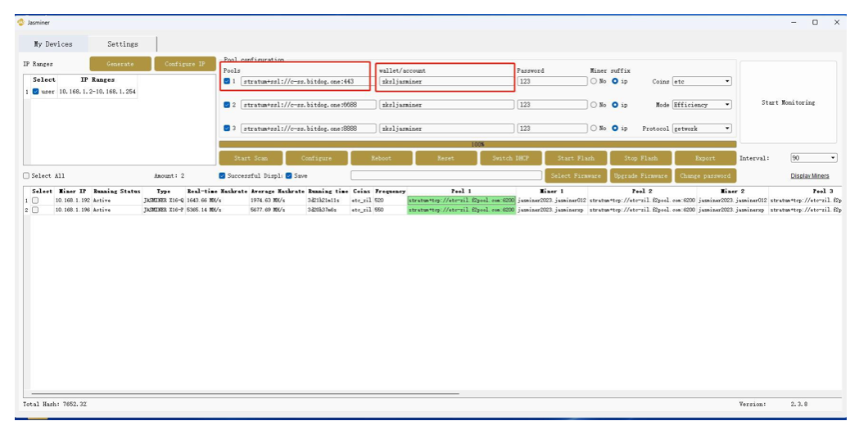Click the Configure IP button
The image size is (868, 439).
click(185, 64)
